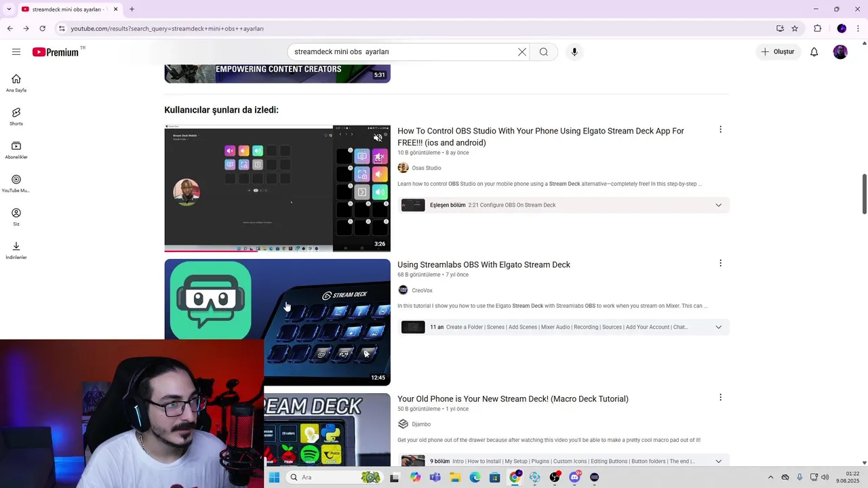Open File Explorer from the taskbar
The height and width of the screenshot is (488, 868).
click(455, 477)
